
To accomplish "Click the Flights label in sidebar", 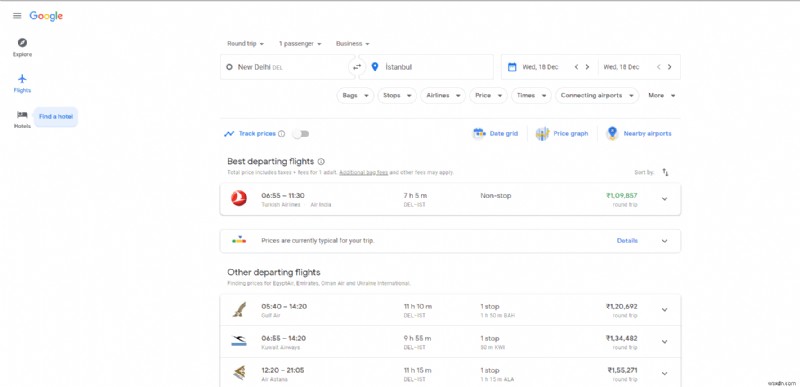I will pyautogui.click(x=22, y=90).
